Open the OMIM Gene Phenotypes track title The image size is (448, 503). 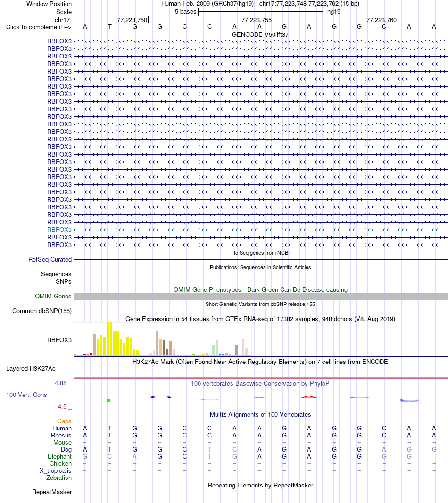point(260,289)
